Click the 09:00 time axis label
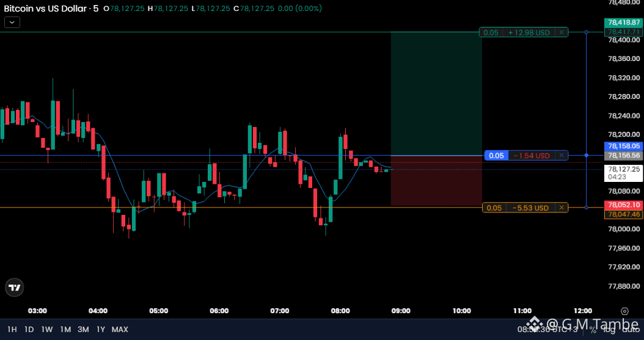Screen dimensions: 644x340 tap(401, 311)
